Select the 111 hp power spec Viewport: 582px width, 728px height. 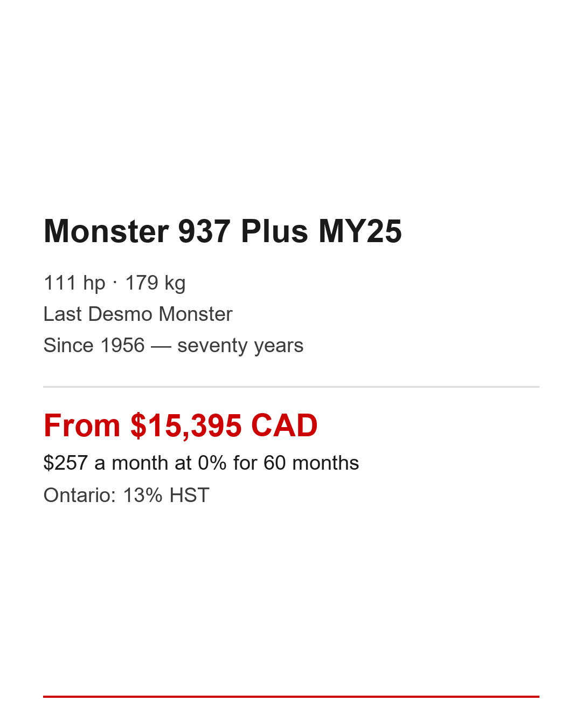(x=74, y=283)
